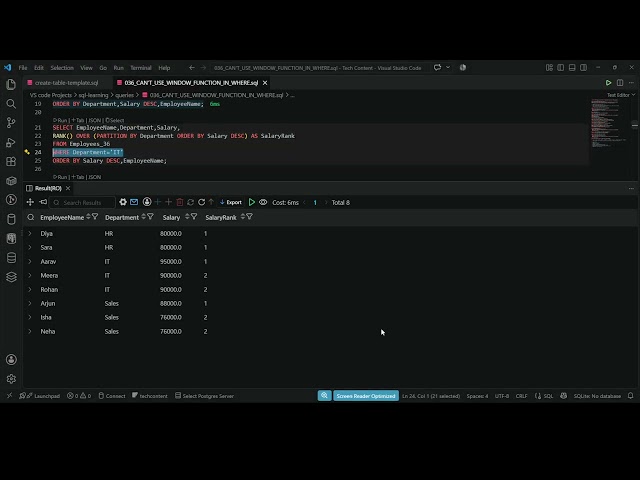
Task: Open More Actions ellipsis in editor title
Action: [631, 82]
